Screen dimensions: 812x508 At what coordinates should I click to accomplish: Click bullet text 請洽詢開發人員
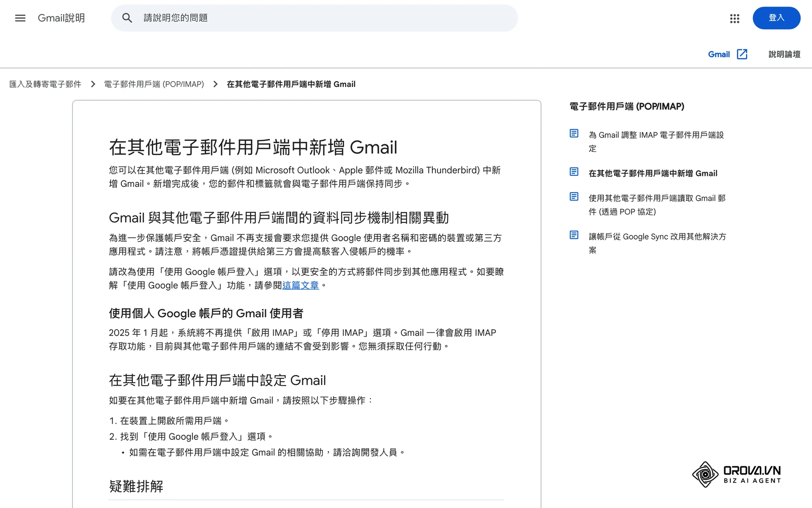point(369,452)
